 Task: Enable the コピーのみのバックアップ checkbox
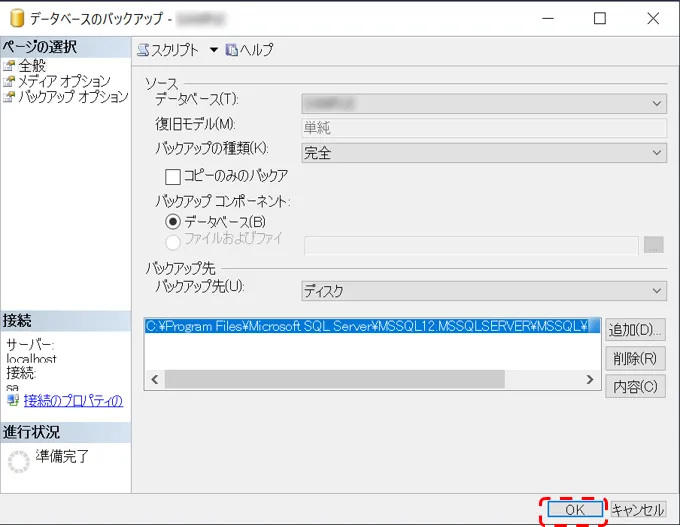tap(173, 176)
